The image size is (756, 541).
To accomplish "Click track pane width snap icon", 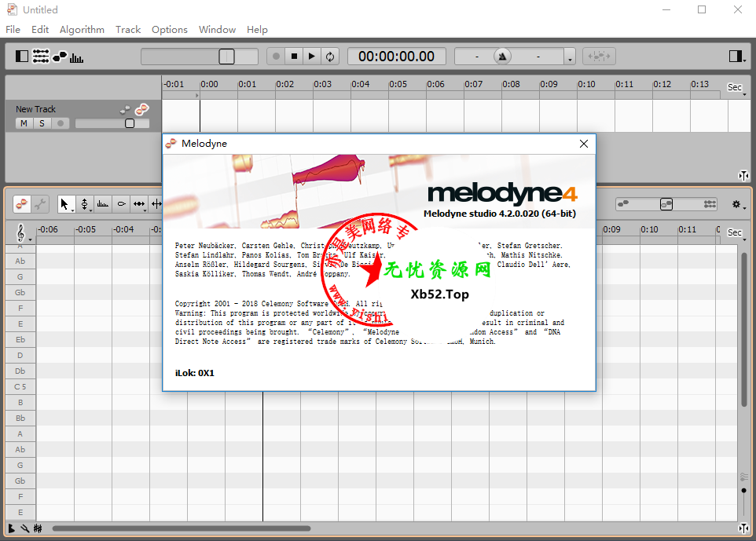I will tap(744, 175).
